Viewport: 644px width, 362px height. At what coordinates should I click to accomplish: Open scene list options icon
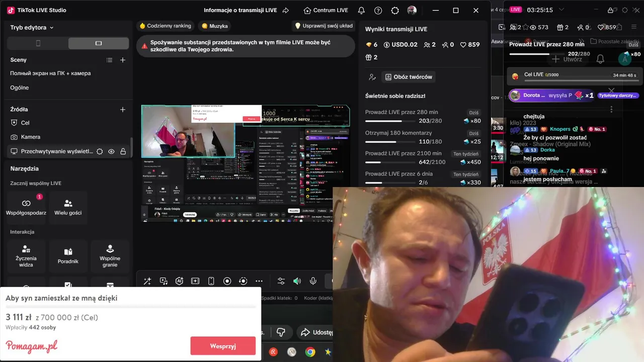(109, 60)
